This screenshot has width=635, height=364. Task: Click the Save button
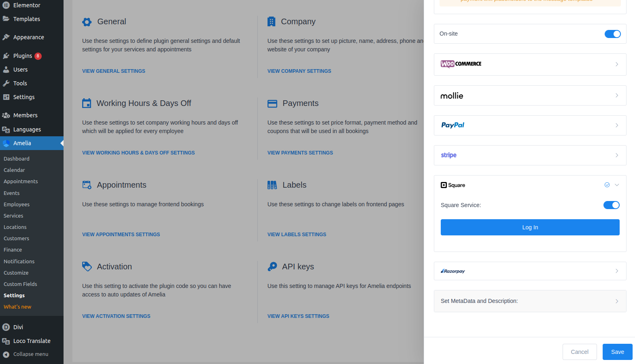618,352
